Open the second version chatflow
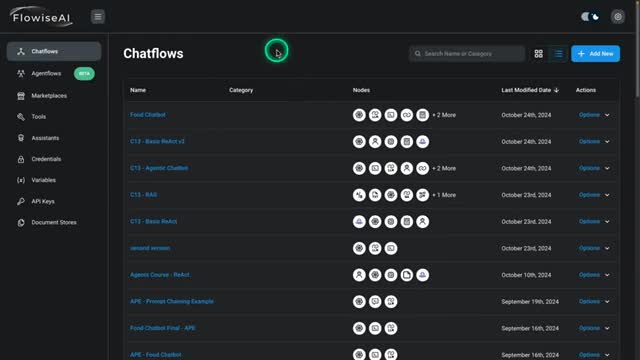Viewport: 640px width, 360px height. tap(150, 248)
